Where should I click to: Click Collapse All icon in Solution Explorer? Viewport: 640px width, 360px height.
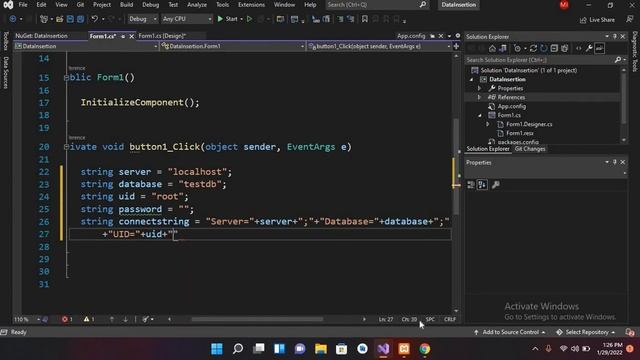tap(554, 49)
